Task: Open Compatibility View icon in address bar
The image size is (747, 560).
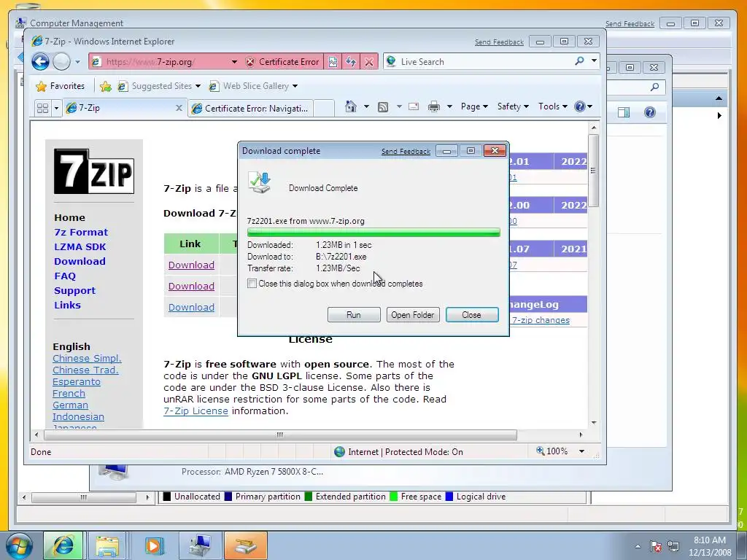Action: pos(333,62)
